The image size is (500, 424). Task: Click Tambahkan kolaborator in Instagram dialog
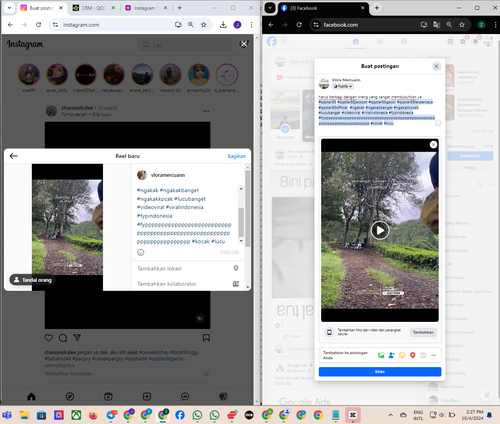click(188, 284)
